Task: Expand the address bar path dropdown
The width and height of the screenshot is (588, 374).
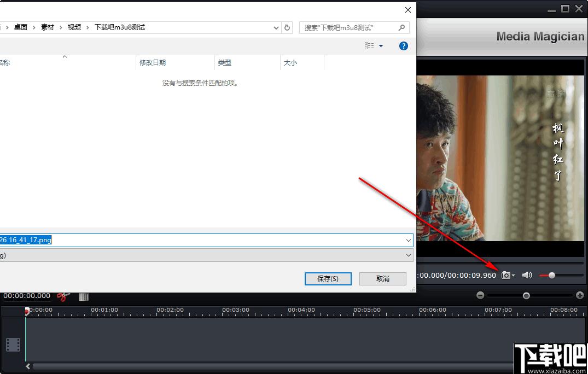Action: [276, 27]
